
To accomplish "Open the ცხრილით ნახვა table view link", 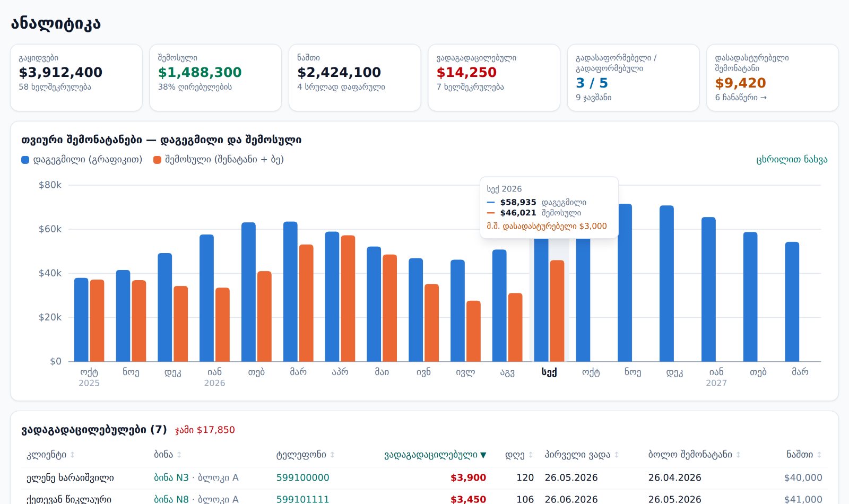I will coord(792,160).
